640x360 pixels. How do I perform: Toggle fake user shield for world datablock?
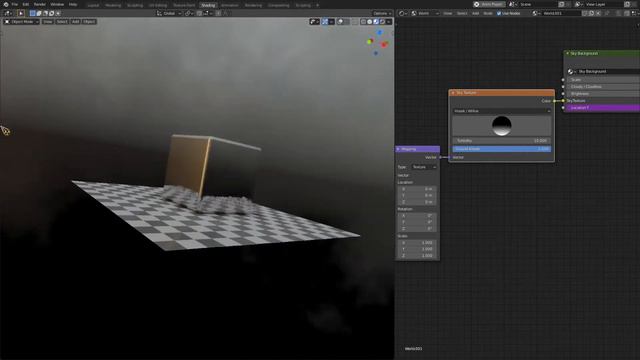585,13
